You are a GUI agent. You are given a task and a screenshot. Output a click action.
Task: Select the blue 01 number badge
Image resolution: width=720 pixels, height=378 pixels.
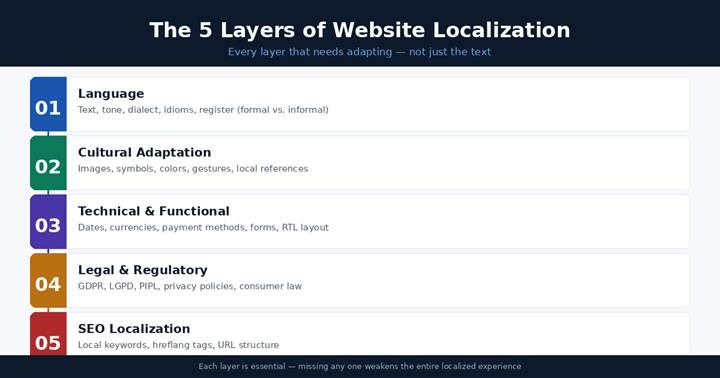pyautogui.click(x=48, y=104)
